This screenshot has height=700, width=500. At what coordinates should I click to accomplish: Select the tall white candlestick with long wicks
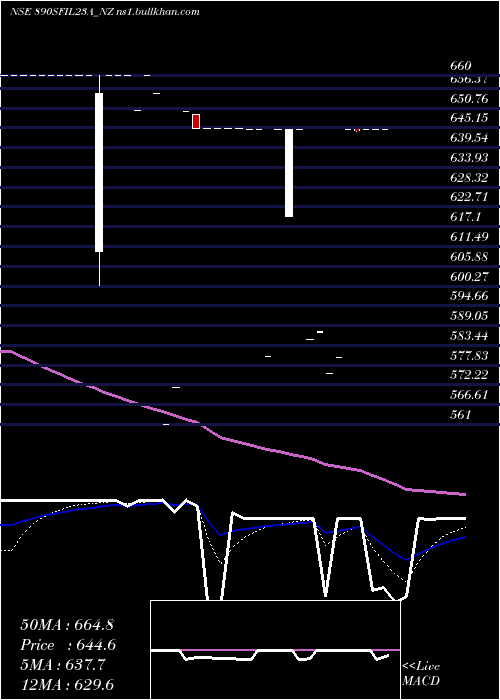point(99,180)
